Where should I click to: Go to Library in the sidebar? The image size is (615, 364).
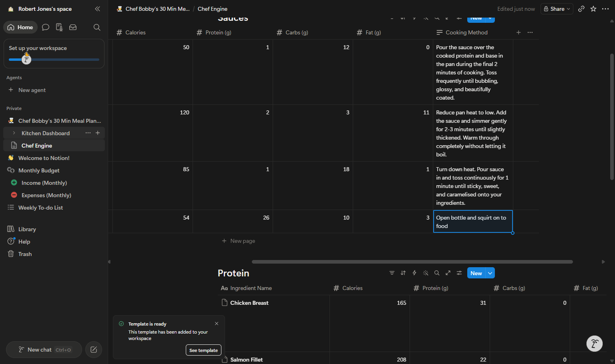(54, 229)
